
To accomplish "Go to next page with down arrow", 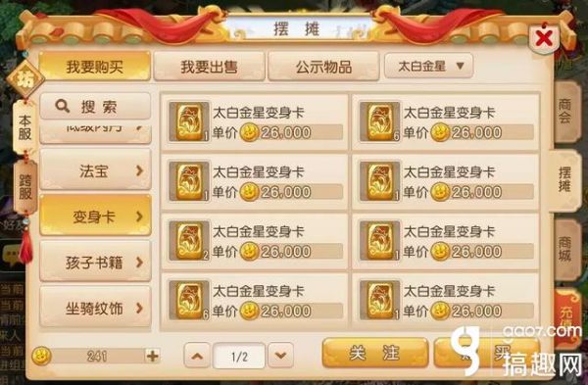I will pos(280,356).
